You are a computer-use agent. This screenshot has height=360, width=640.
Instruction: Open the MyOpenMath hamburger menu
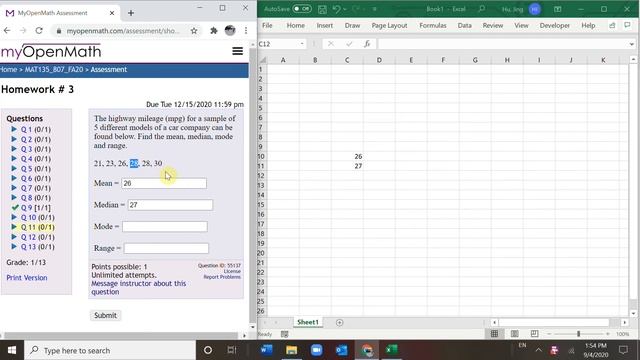point(238,51)
